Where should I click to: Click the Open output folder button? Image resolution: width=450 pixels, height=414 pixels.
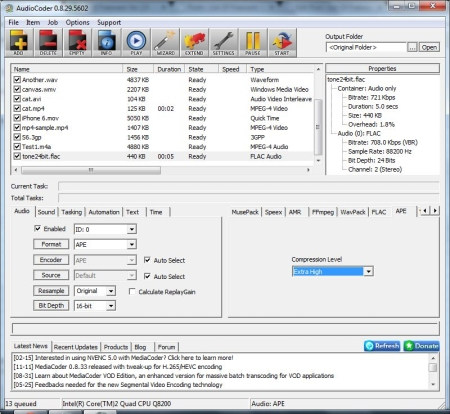coord(429,47)
